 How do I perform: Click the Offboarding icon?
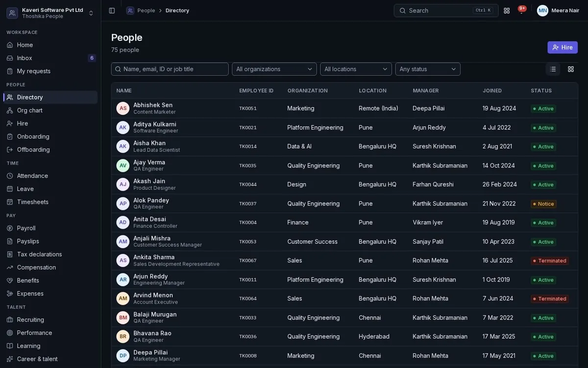[x=10, y=150]
